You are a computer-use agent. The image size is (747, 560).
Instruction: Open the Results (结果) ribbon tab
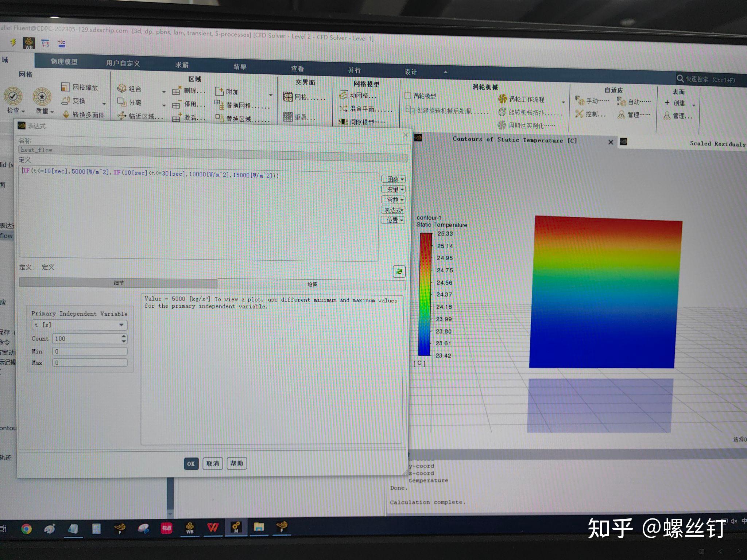pos(240,67)
